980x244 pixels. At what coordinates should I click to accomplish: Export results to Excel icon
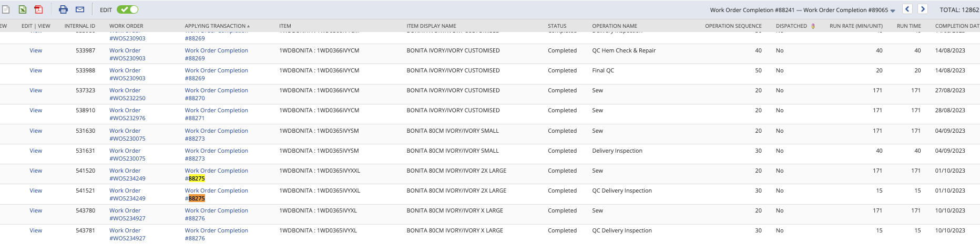23,9
